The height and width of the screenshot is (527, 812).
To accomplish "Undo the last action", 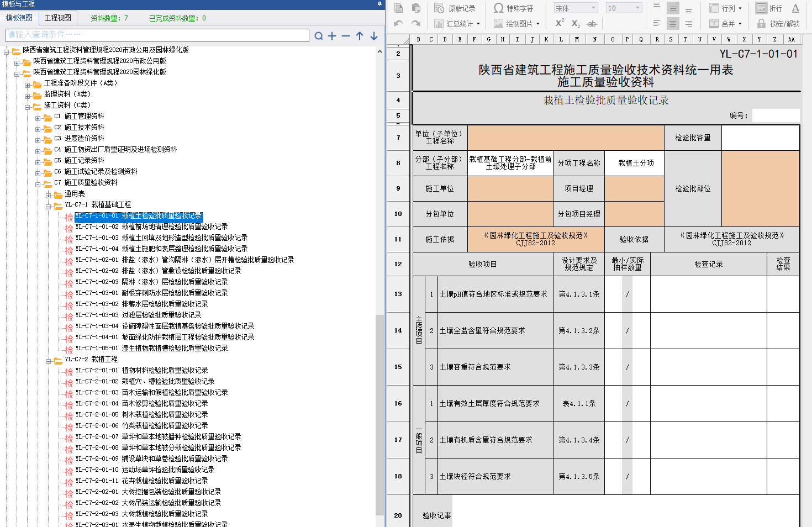I will pyautogui.click(x=398, y=24).
